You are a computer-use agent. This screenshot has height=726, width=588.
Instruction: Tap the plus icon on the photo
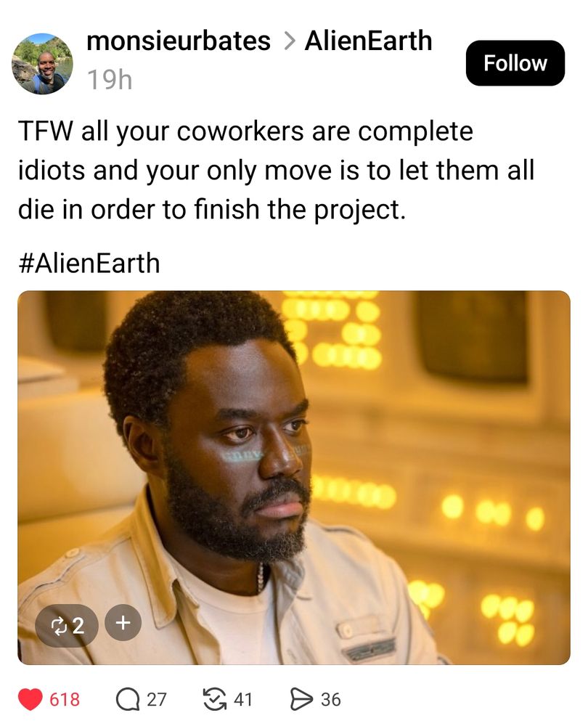(123, 623)
